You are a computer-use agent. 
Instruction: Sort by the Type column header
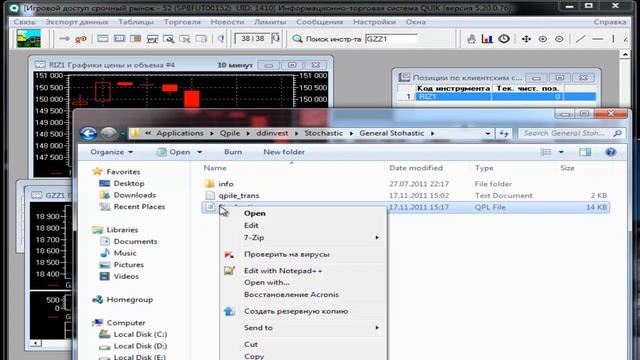pos(484,168)
